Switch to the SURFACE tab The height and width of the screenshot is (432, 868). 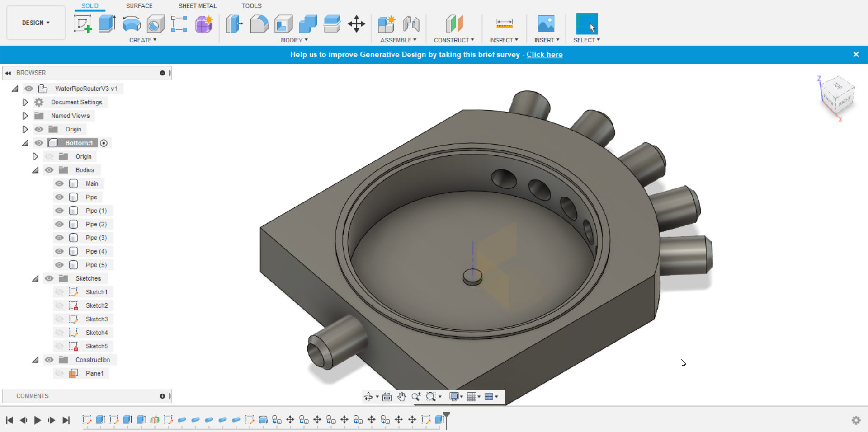139,6
